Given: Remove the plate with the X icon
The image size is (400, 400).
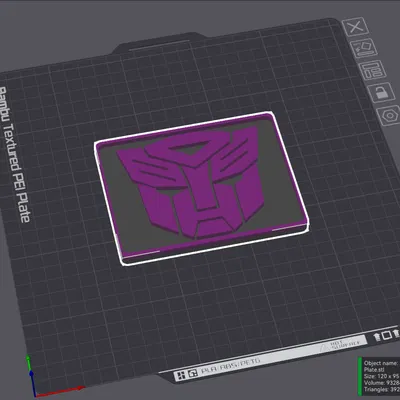Looking at the screenshot, I should click(355, 27).
